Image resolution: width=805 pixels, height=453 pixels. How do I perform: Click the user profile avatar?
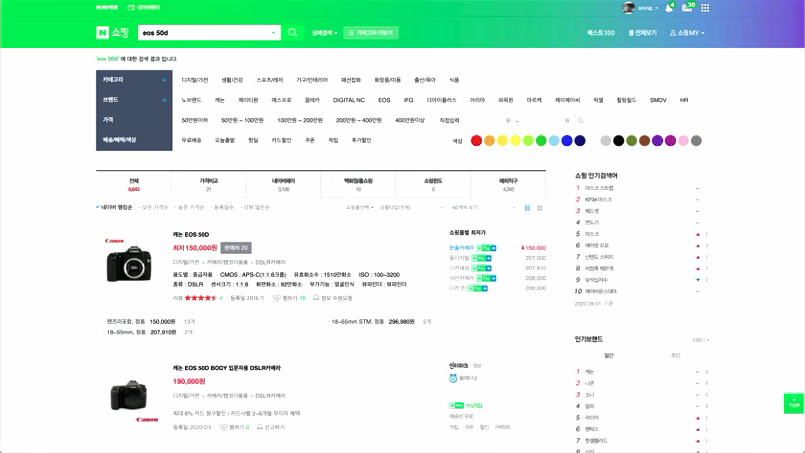coord(628,8)
